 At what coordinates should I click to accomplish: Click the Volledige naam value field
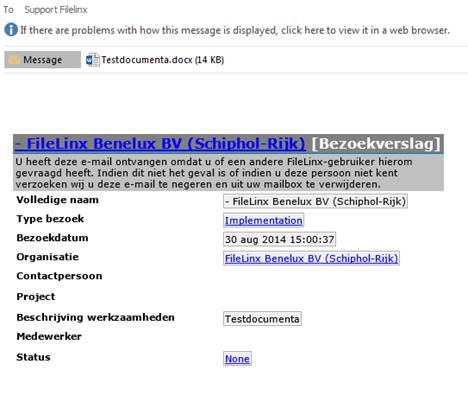pyautogui.click(x=315, y=201)
